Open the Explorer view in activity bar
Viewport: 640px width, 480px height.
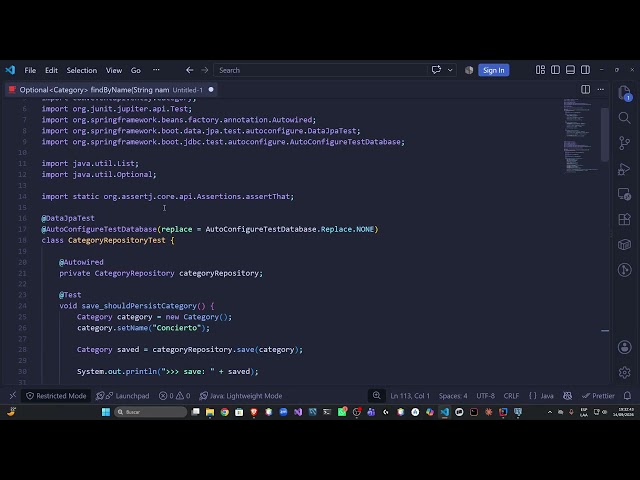(624, 93)
